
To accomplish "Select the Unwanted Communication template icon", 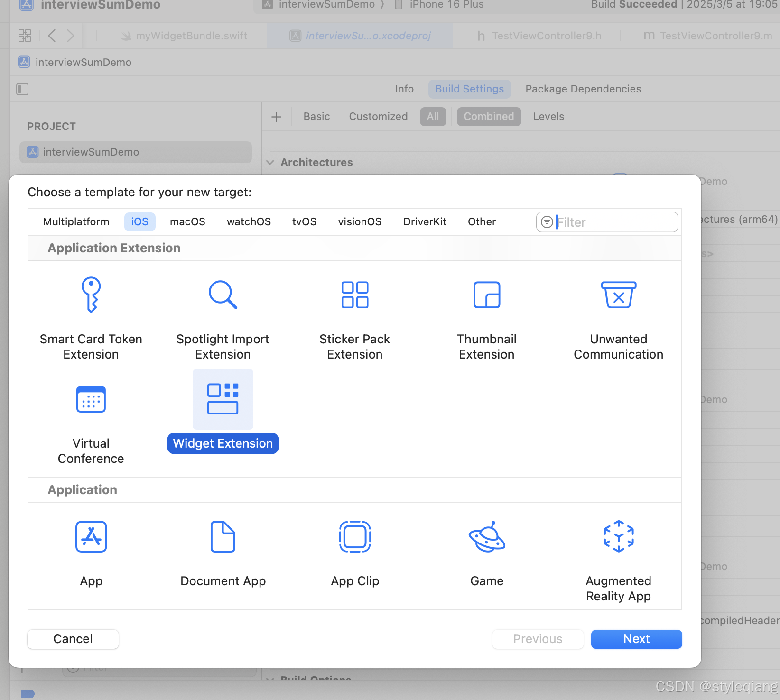I will point(619,295).
